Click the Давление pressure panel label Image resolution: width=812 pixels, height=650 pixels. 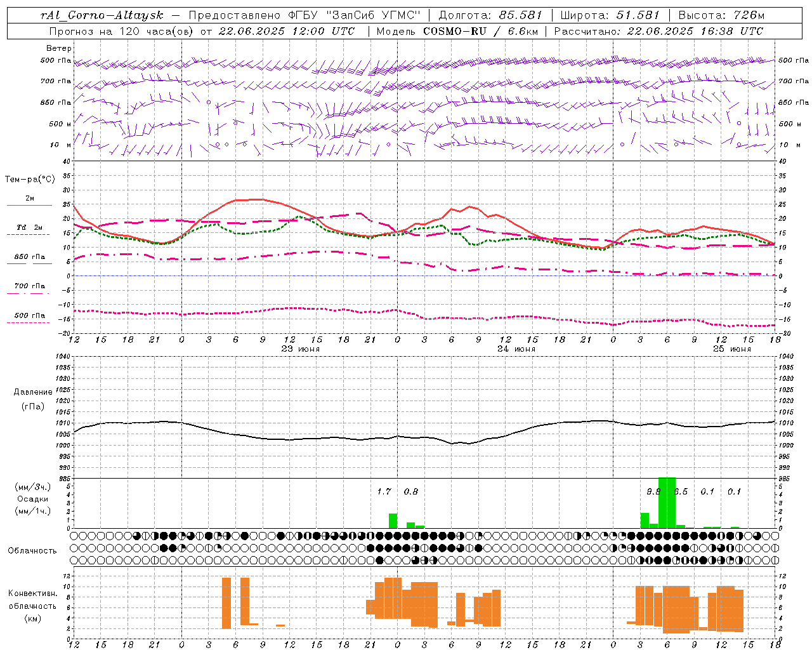33,392
